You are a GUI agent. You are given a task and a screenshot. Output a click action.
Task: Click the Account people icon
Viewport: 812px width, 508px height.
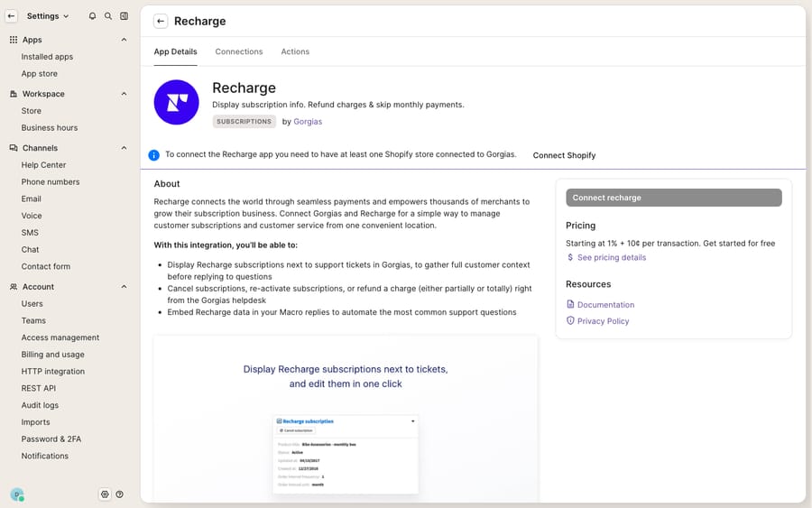[x=14, y=286]
